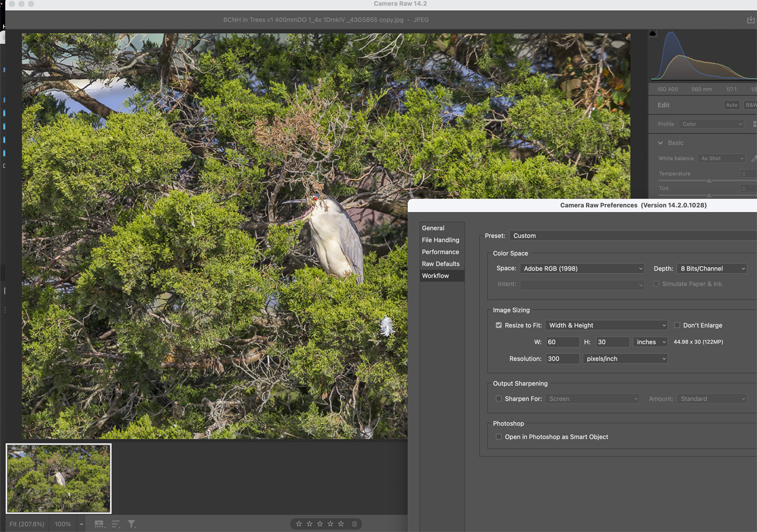757x532 pixels.
Task: Open the filmstrip display options icon
Action: click(99, 524)
